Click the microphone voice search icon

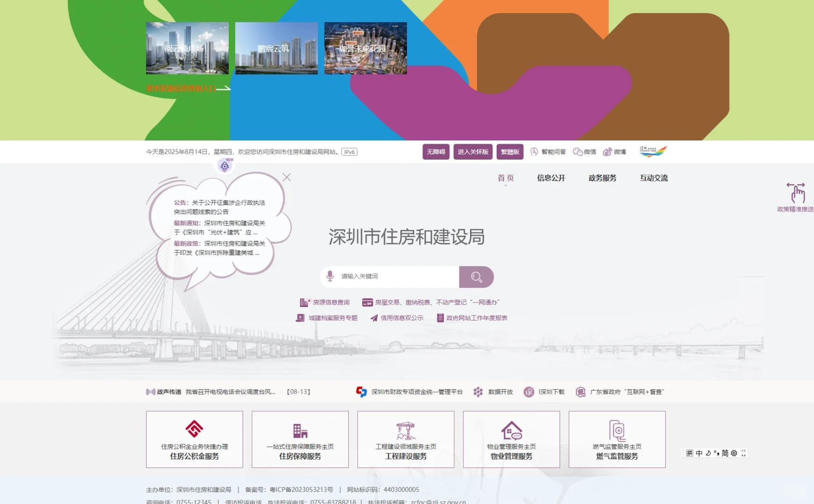click(x=330, y=276)
